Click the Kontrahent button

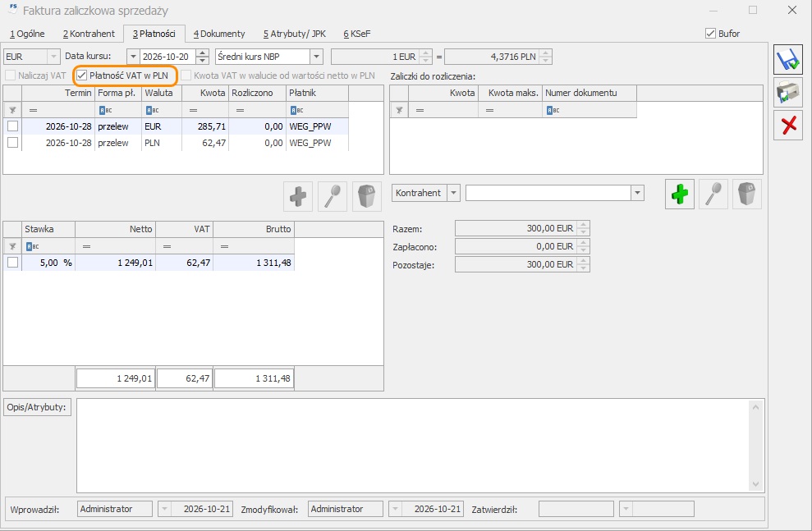tap(419, 193)
